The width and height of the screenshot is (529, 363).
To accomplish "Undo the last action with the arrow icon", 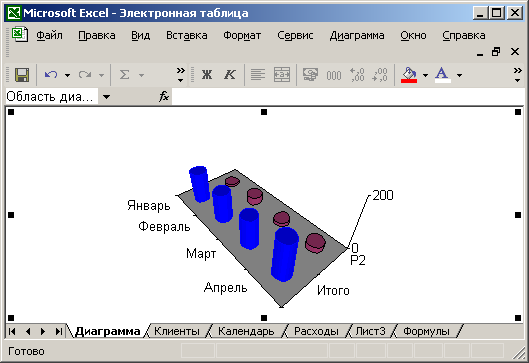I will [x=51, y=75].
